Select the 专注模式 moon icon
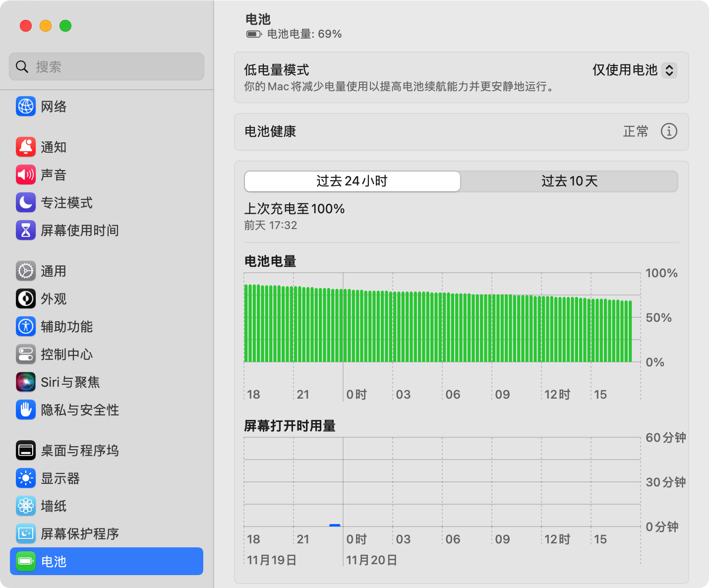 26,203
